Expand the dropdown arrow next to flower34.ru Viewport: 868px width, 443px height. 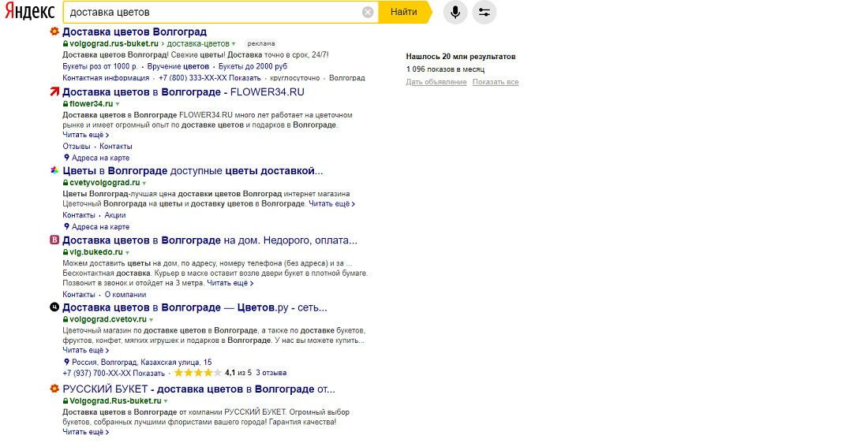click(x=118, y=104)
